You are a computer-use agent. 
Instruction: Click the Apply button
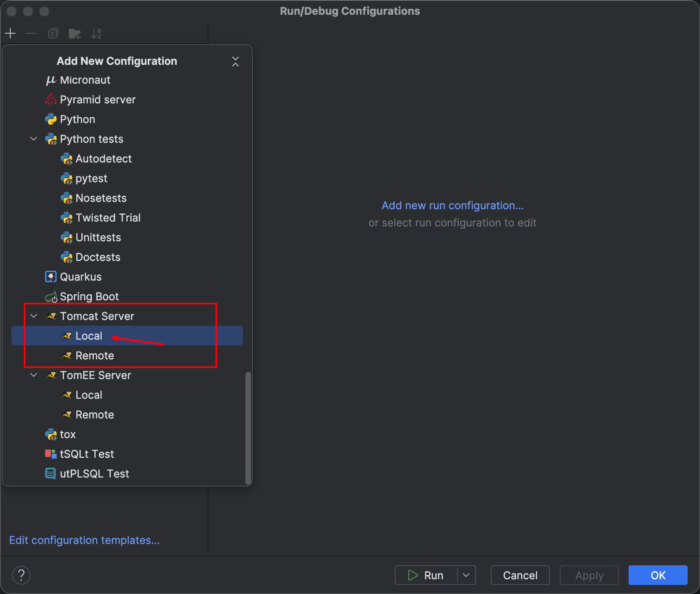589,576
